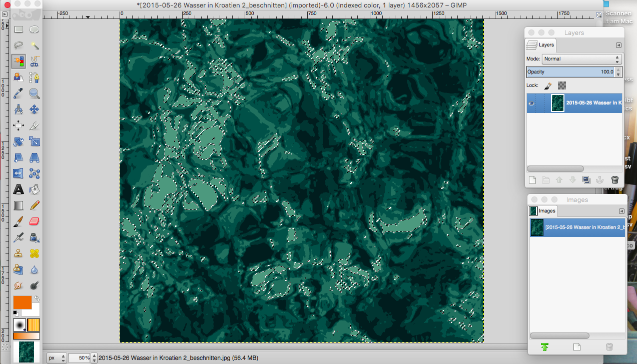This screenshot has height=364, width=637.
Task: Toggle the lock pixels paintbrush icon
Action: click(547, 85)
